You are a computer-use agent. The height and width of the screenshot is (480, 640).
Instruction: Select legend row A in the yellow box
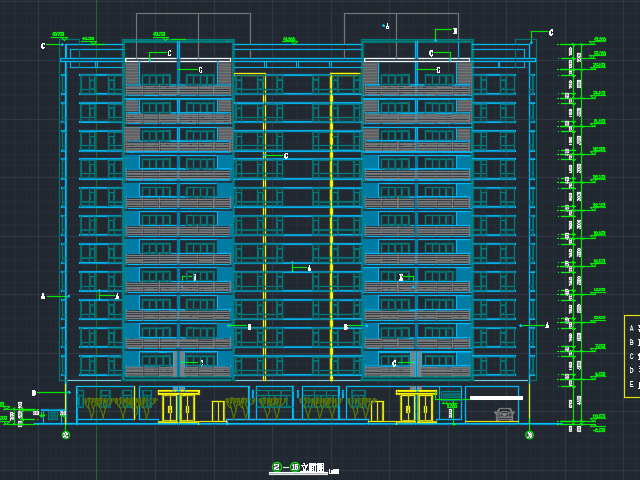pyautogui.click(x=634, y=329)
